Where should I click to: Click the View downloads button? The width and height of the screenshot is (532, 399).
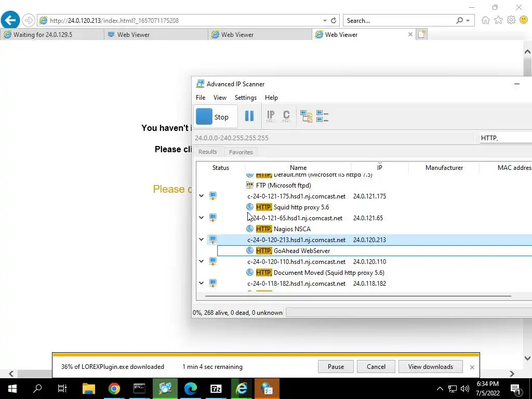tap(431, 366)
